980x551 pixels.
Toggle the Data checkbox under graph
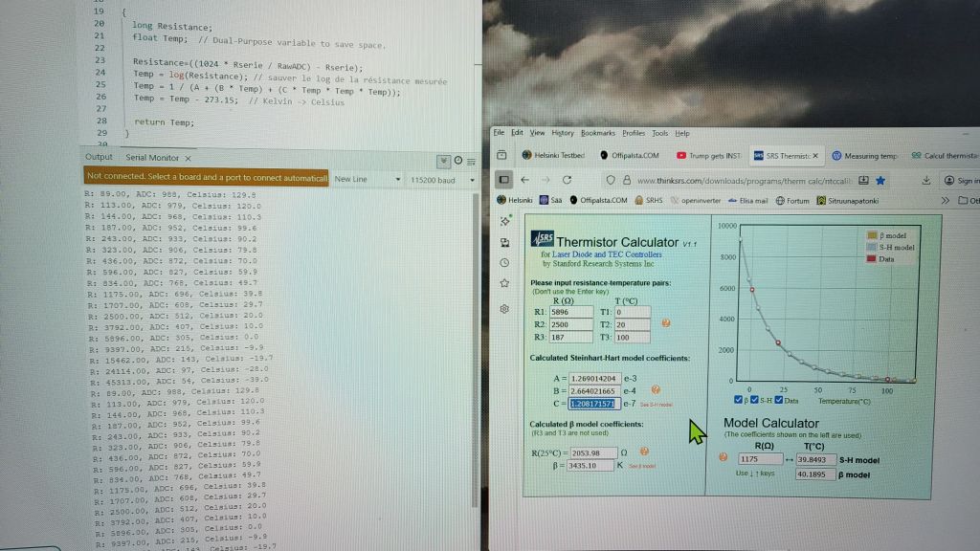(779, 400)
